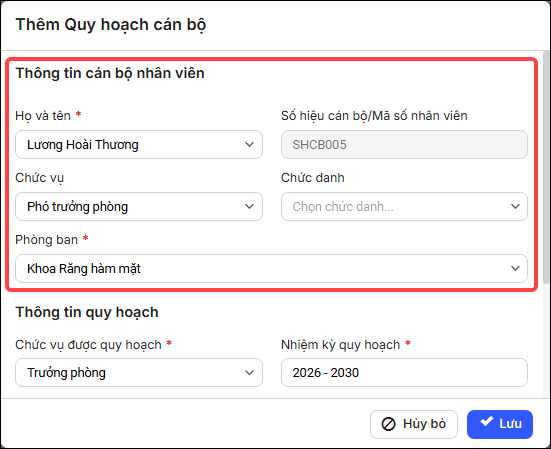Click the cancel circle icon on Hủy bỏ
Screen dimensions: 551x449
[x=388, y=424]
